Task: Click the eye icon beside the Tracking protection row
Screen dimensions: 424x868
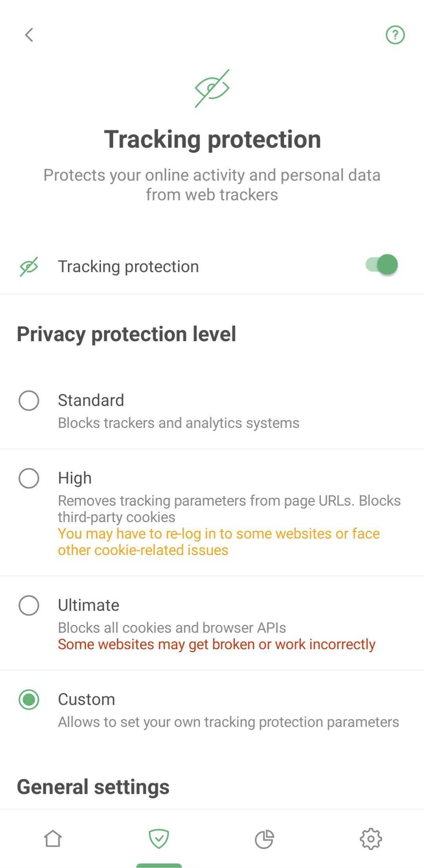Action: [29, 266]
